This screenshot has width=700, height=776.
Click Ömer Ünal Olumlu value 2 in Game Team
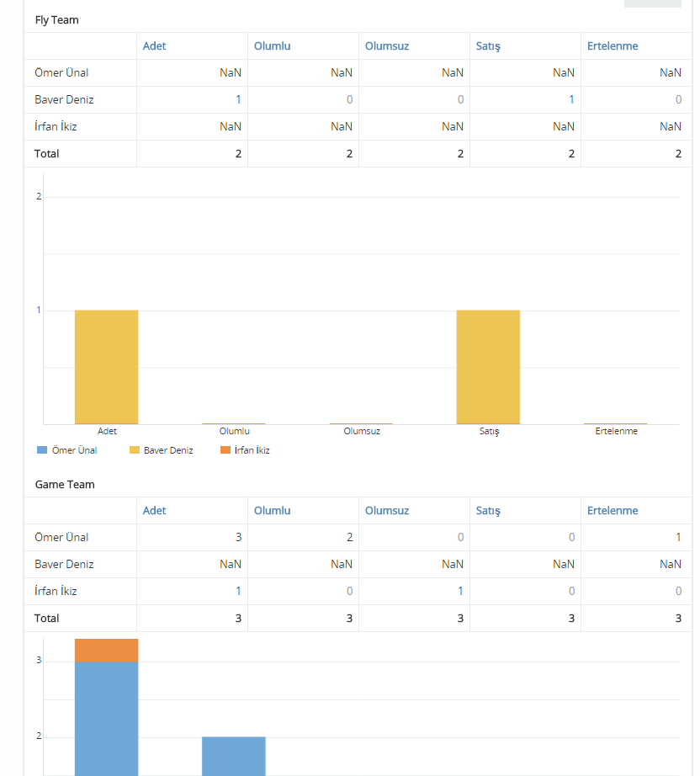(349, 538)
